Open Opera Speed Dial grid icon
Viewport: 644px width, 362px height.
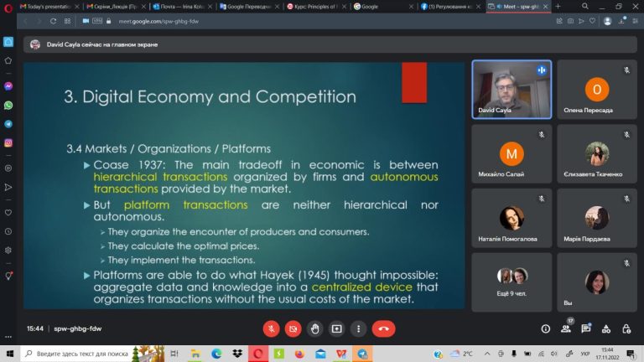tap(67, 21)
